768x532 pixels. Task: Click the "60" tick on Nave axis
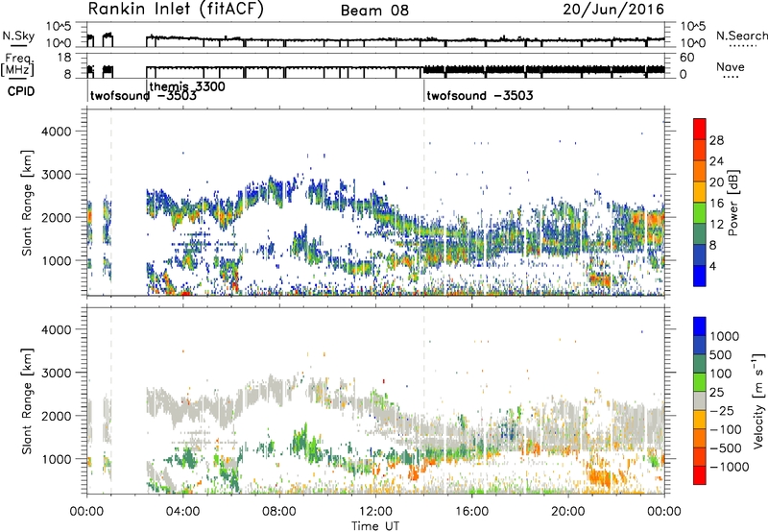[686, 58]
